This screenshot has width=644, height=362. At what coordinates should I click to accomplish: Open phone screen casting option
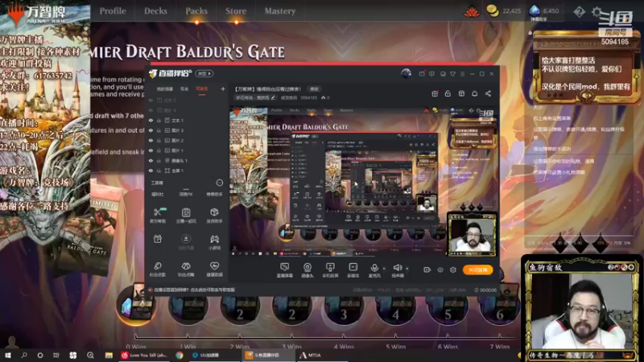[x=330, y=269]
